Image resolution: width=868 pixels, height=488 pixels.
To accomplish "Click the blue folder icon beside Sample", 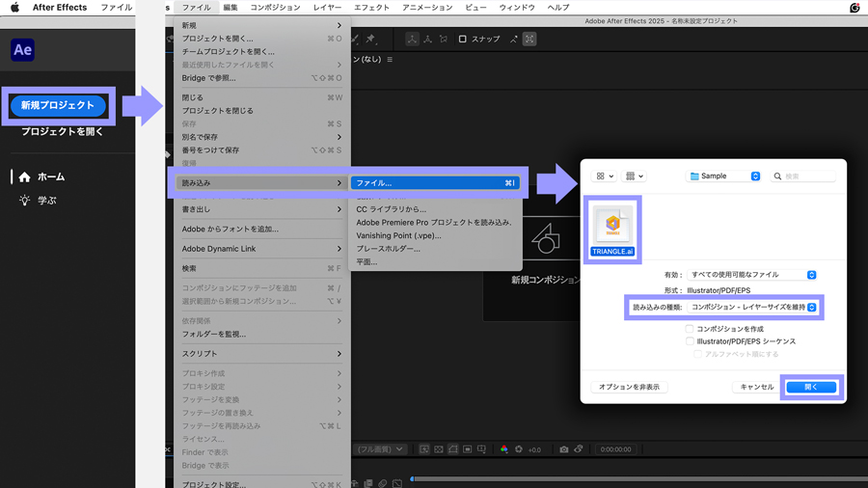I will point(694,176).
